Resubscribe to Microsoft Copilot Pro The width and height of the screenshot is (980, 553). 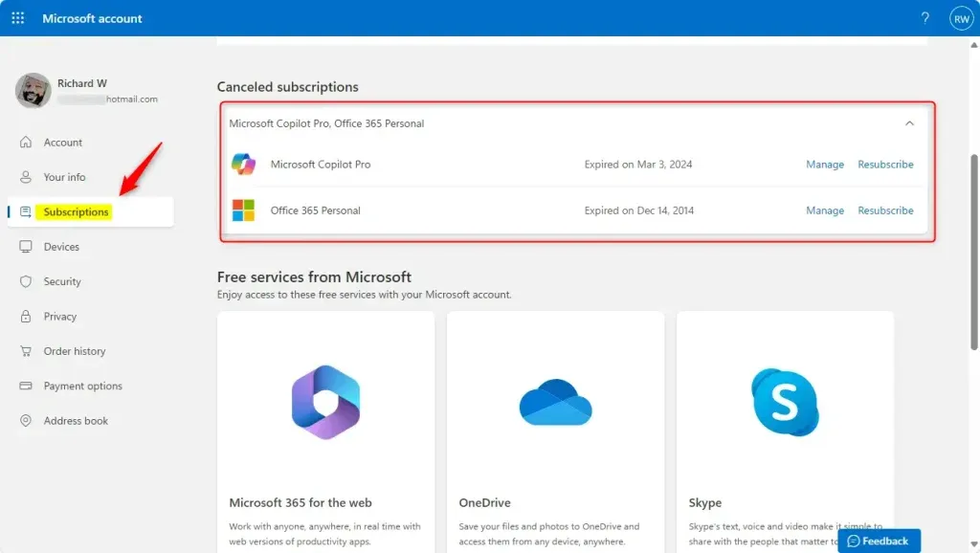[x=885, y=165]
